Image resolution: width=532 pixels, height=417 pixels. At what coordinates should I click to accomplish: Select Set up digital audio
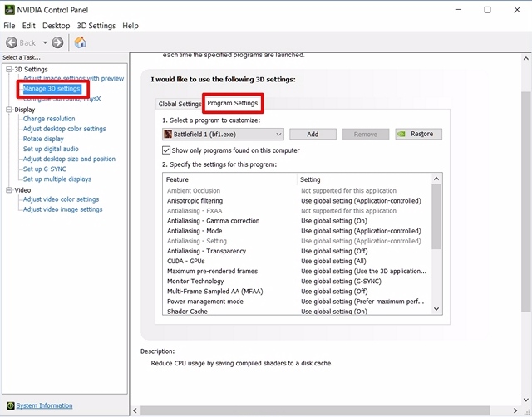tap(51, 149)
